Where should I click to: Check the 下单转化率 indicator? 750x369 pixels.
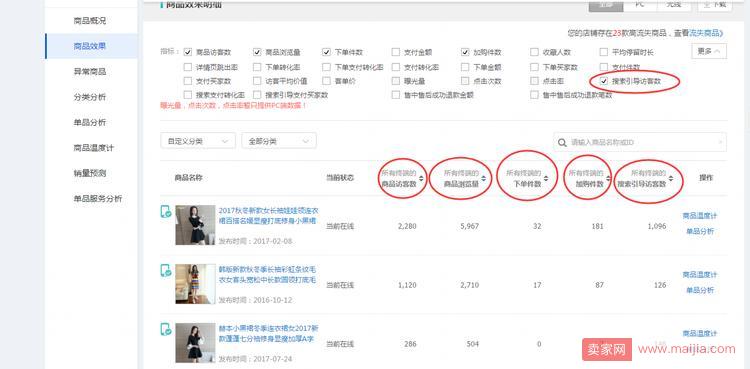[257, 67]
